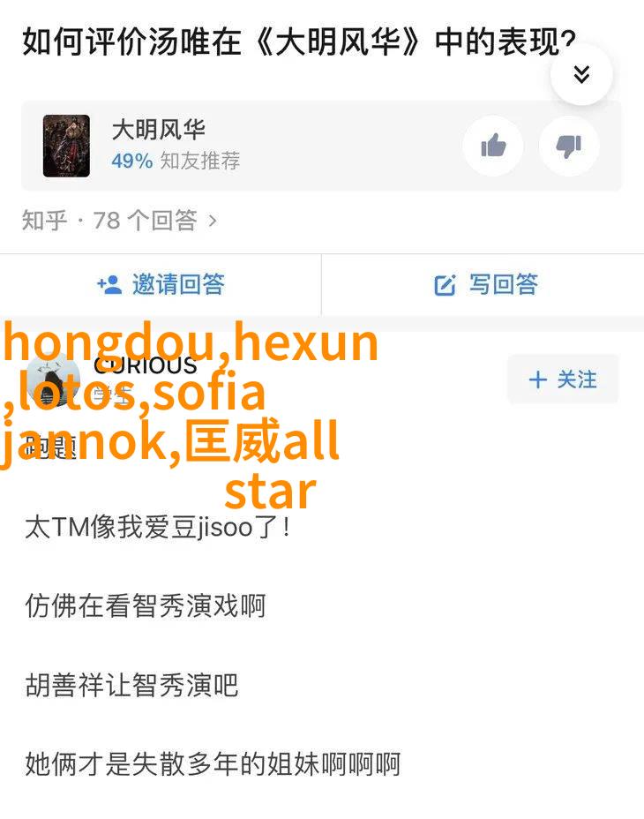Click the pencil write-answer icon
Screen dimensions: 644x819
[445, 285]
